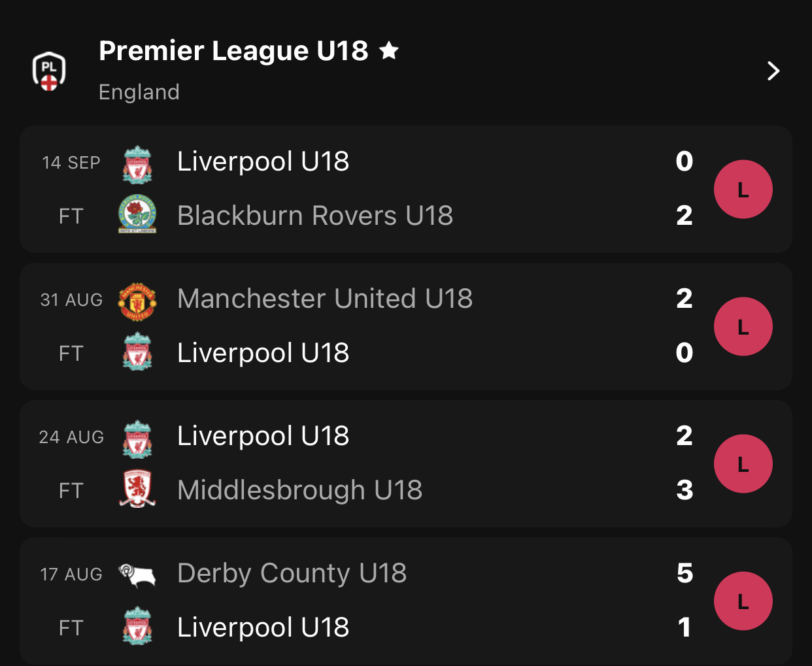The height and width of the screenshot is (666, 812).
Task: Open the Premier League U18 title
Action: click(x=233, y=51)
